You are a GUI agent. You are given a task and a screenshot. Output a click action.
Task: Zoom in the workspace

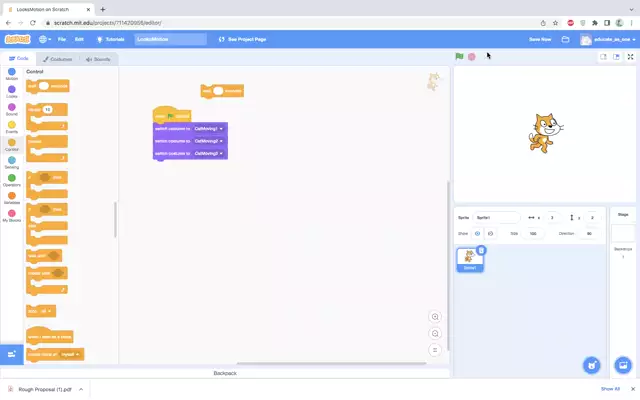click(435, 317)
